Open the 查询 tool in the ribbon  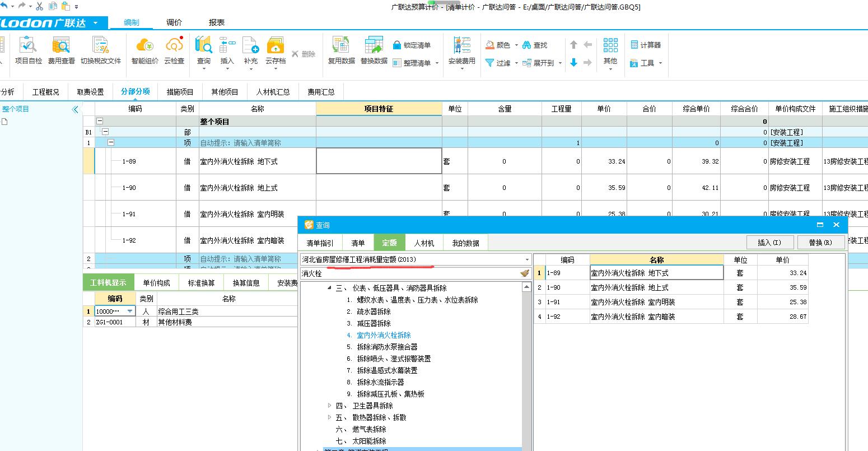tap(204, 52)
